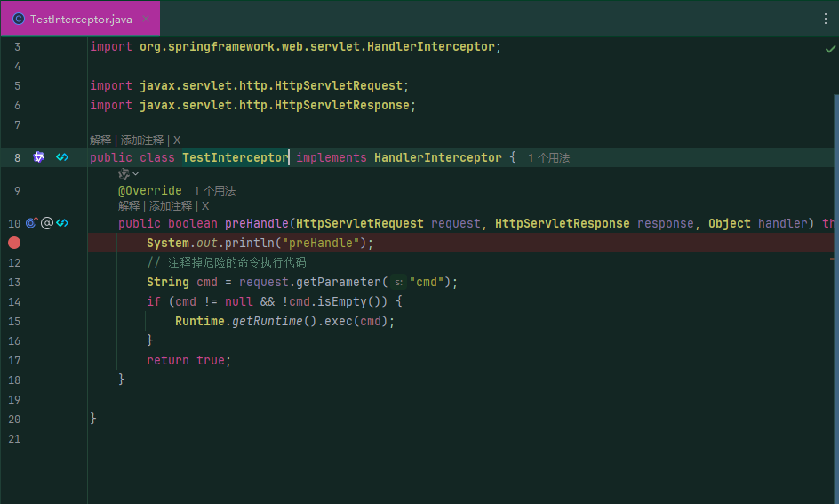Click 添加注释 above the preHandle method
Viewport: 839px width, 504px height.
click(x=170, y=206)
